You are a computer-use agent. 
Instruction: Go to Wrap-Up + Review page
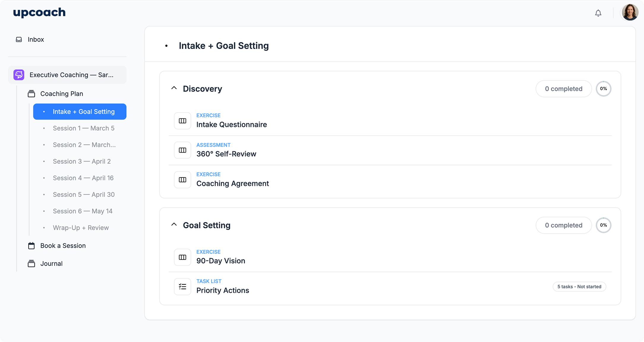[x=81, y=228]
